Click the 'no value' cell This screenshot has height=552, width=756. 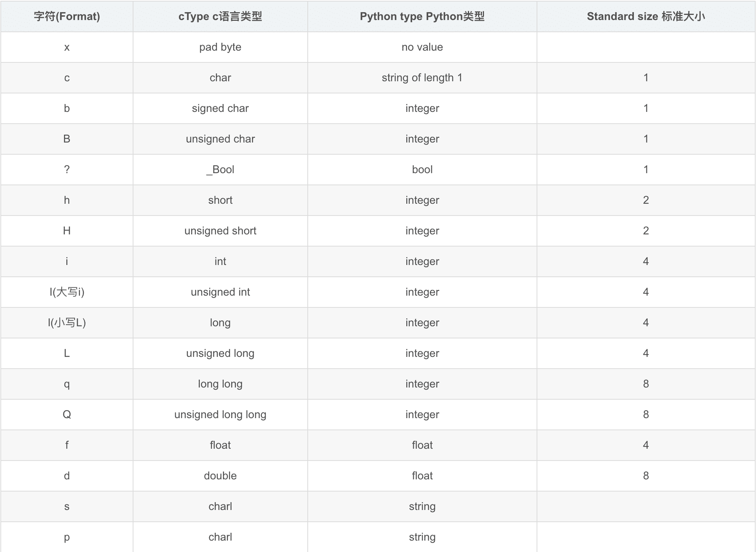422,47
